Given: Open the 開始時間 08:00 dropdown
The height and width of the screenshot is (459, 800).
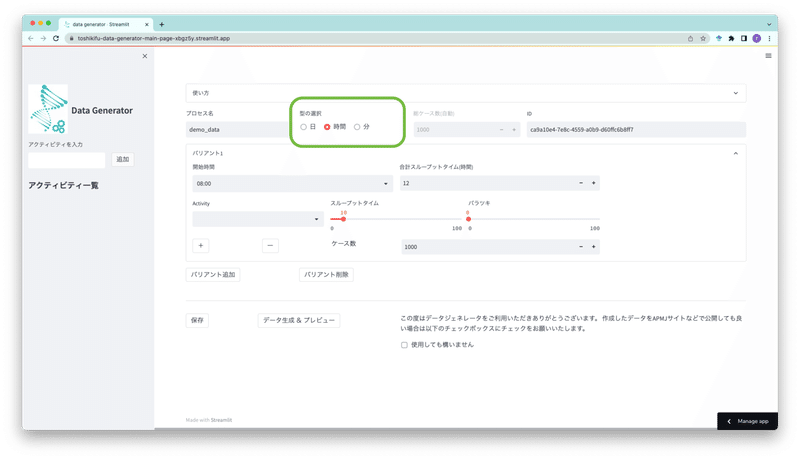Looking at the screenshot, I should (292, 184).
